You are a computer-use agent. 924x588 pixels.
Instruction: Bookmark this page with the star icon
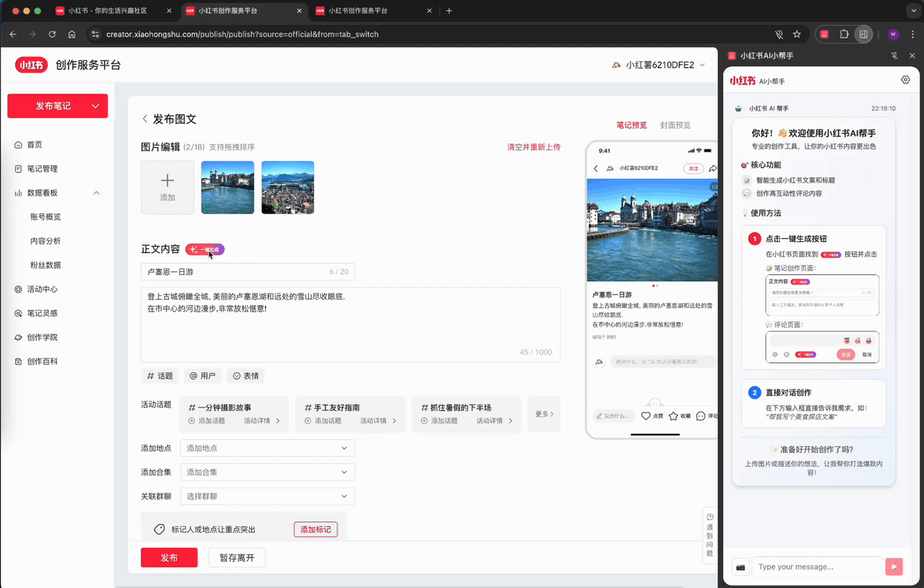coord(797,34)
